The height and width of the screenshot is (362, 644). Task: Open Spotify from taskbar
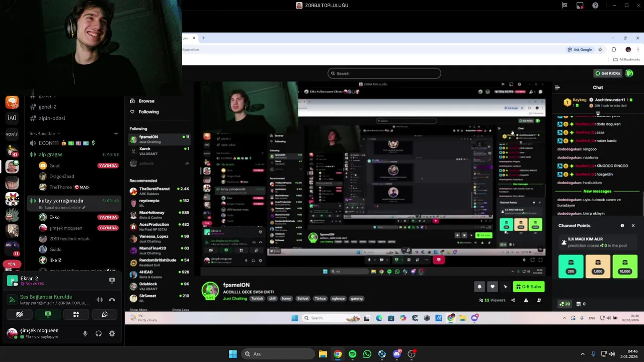(352, 354)
